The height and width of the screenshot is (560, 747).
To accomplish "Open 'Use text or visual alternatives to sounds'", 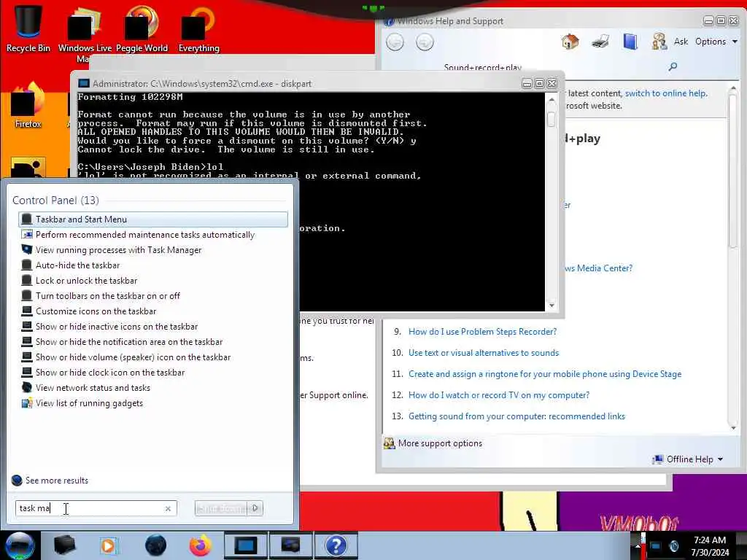I will pos(483,353).
